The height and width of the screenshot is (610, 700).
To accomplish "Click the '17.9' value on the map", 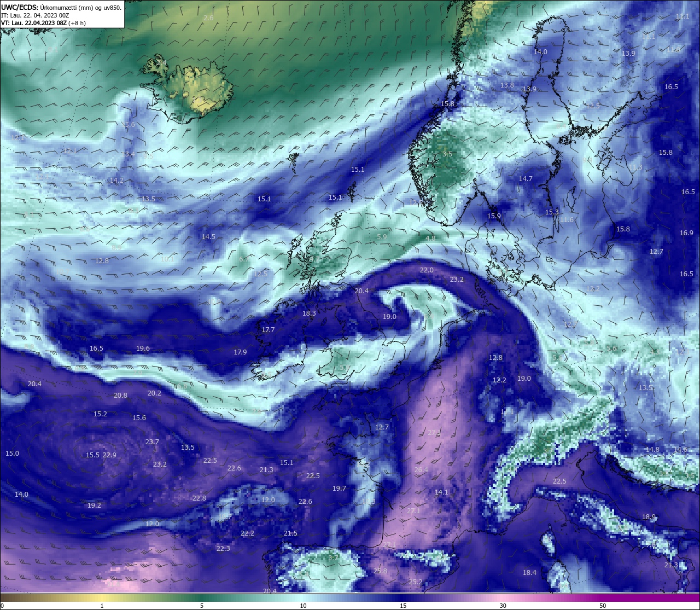I will [240, 352].
